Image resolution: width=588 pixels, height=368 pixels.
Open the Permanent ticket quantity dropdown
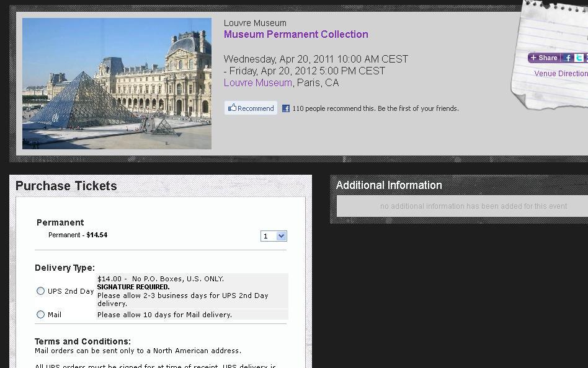[x=274, y=236]
